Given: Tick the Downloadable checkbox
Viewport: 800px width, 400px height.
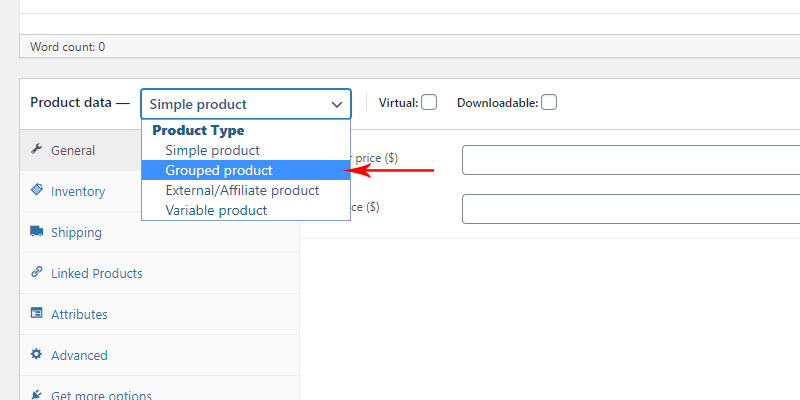Looking at the screenshot, I should click(549, 103).
